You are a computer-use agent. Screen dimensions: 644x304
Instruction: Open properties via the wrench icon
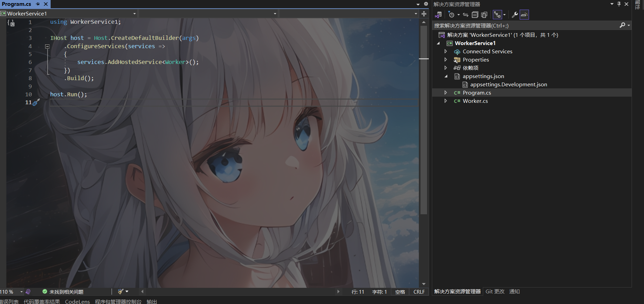point(515,14)
